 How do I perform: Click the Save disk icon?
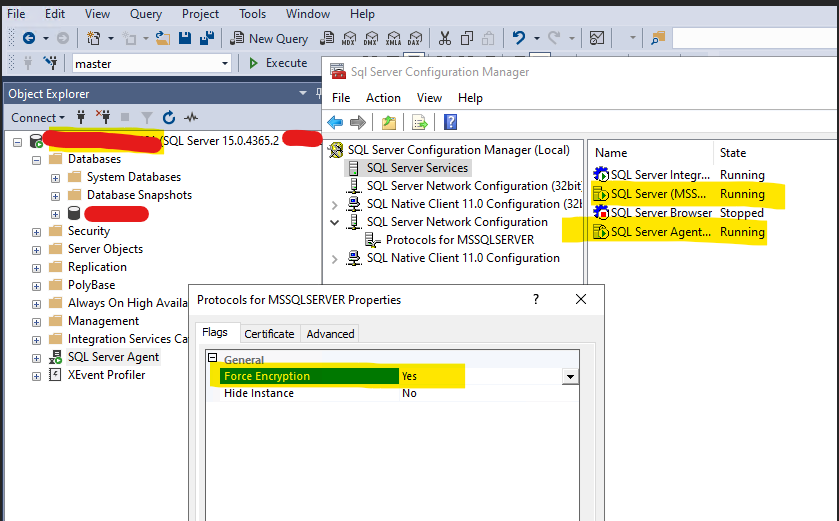tap(185, 38)
